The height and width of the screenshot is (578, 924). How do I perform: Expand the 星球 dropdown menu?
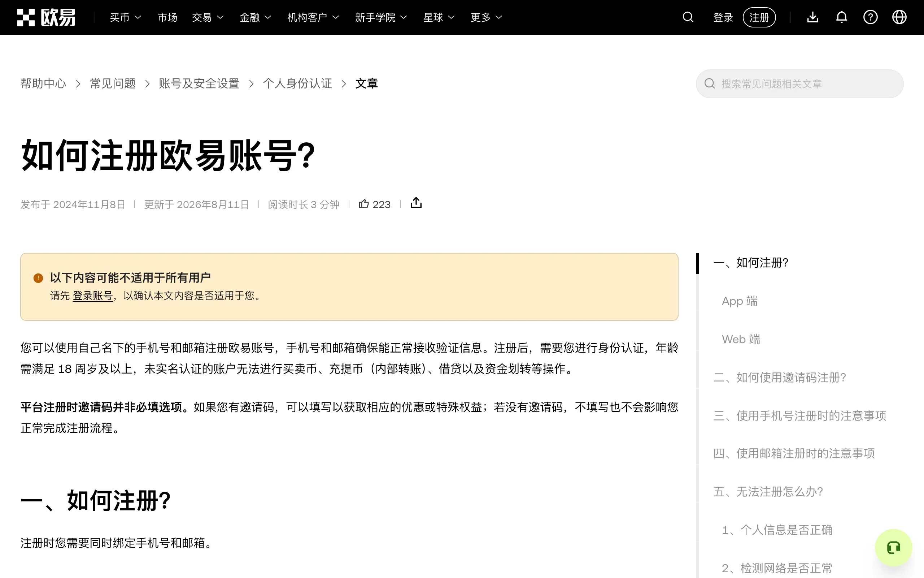click(439, 18)
